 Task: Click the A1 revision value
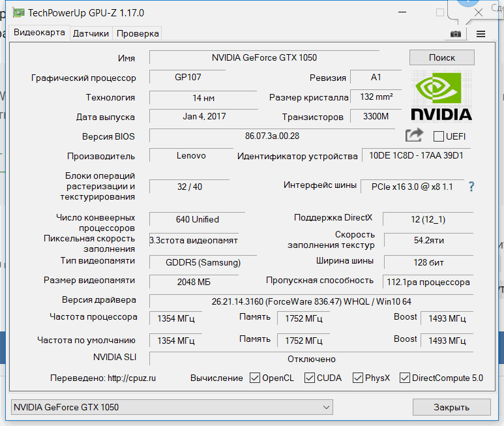click(376, 77)
